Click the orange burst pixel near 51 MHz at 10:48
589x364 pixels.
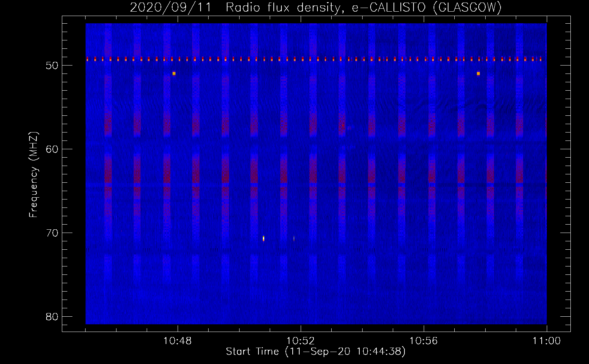click(174, 74)
